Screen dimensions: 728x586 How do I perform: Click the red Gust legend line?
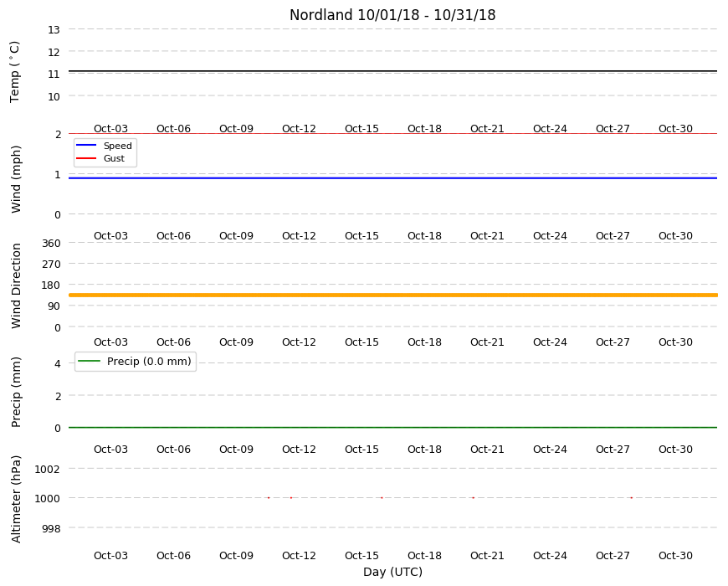(86, 158)
